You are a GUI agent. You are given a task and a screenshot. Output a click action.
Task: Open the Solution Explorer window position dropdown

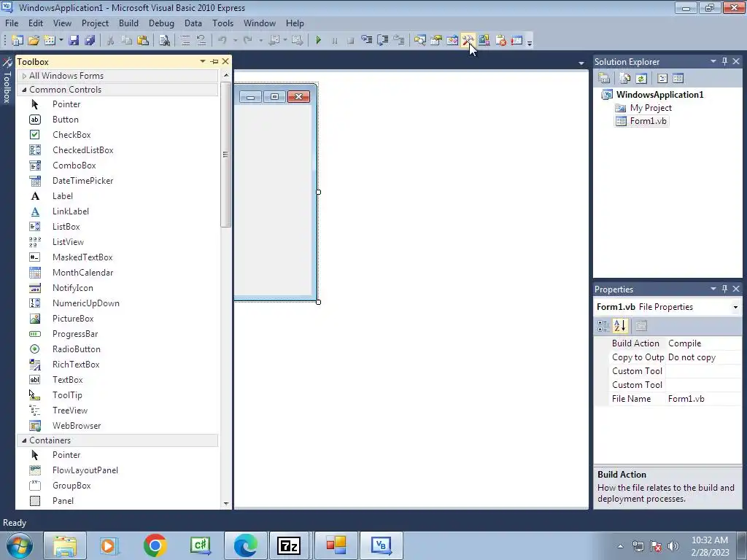pyautogui.click(x=713, y=61)
